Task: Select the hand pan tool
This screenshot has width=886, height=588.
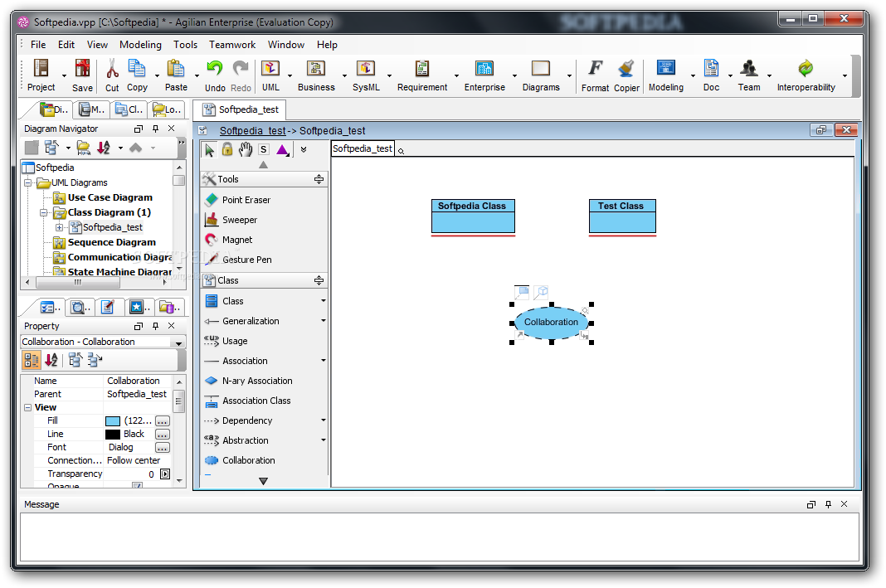Action: 246,149
